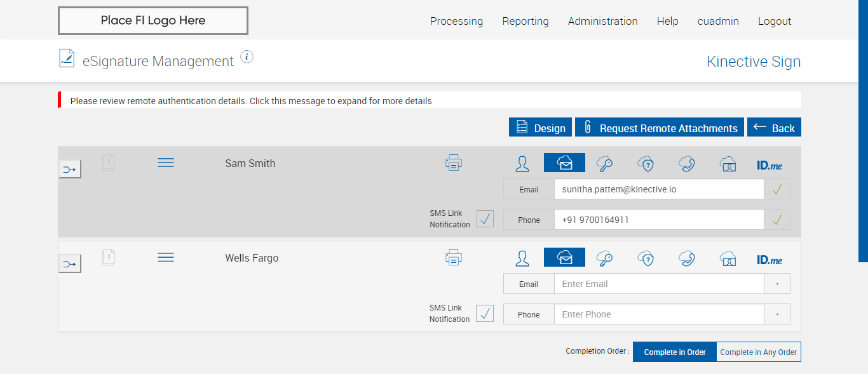Toggle SMS Link Notification checkbox for Wells Fargo

coord(485,314)
